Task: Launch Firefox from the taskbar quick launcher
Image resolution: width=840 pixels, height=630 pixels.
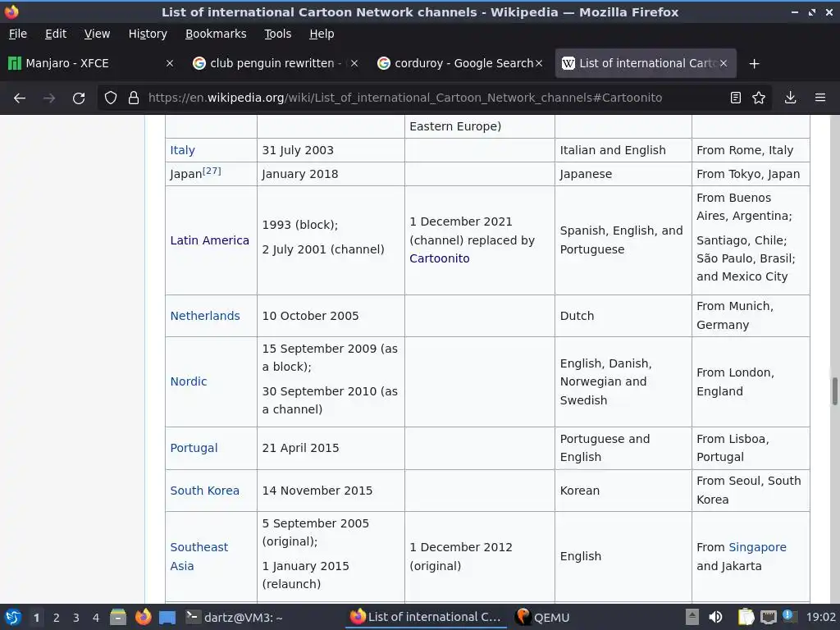Action: click(x=143, y=618)
